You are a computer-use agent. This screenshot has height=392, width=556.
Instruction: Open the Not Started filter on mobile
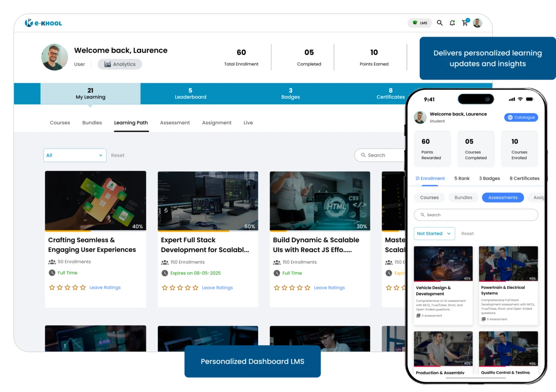(x=434, y=233)
